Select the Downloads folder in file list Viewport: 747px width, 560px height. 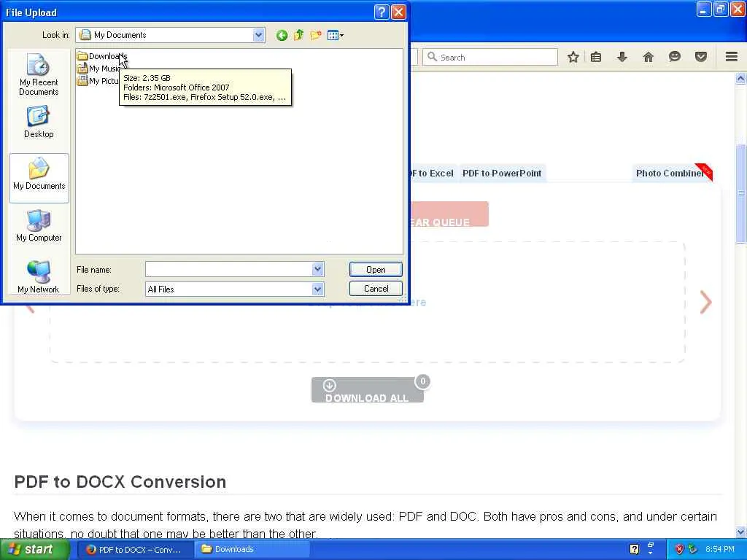(102, 56)
